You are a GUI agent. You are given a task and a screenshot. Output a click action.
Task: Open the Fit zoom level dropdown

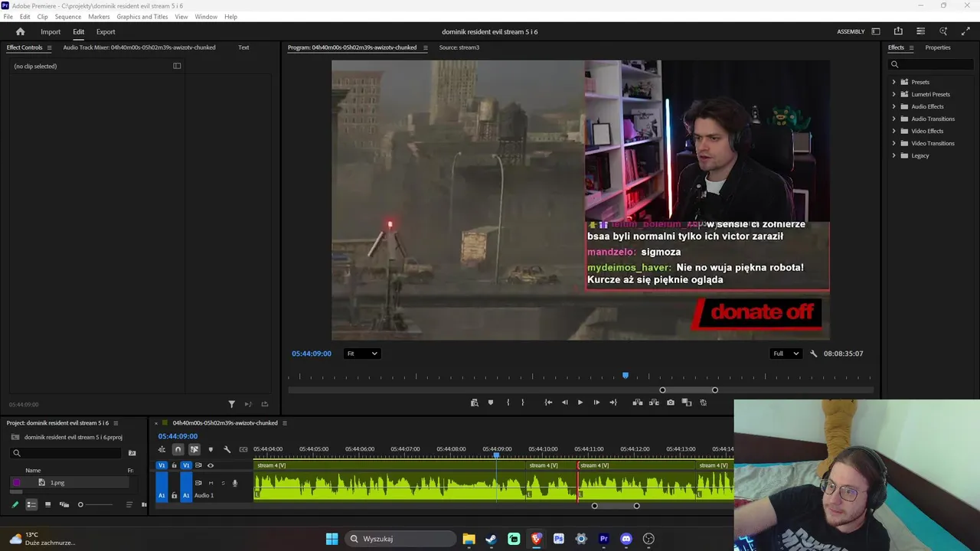(x=362, y=354)
